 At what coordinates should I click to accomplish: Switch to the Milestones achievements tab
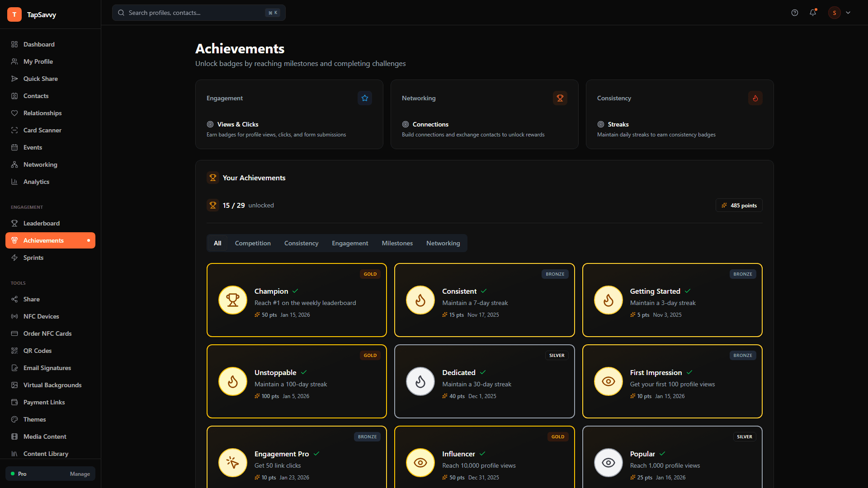397,243
